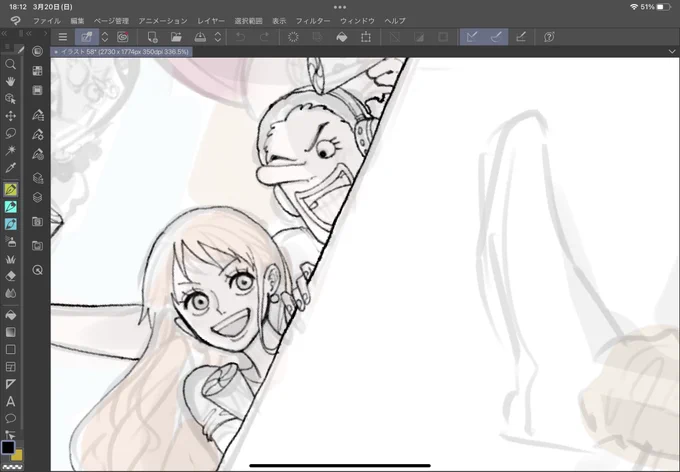Open the レイヤー menu
The image size is (680, 472).
tap(211, 21)
